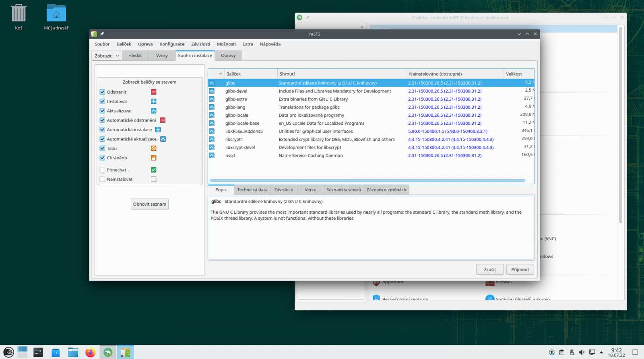Click the update status icon for glibc
644x359 pixels.
click(212, 83)
